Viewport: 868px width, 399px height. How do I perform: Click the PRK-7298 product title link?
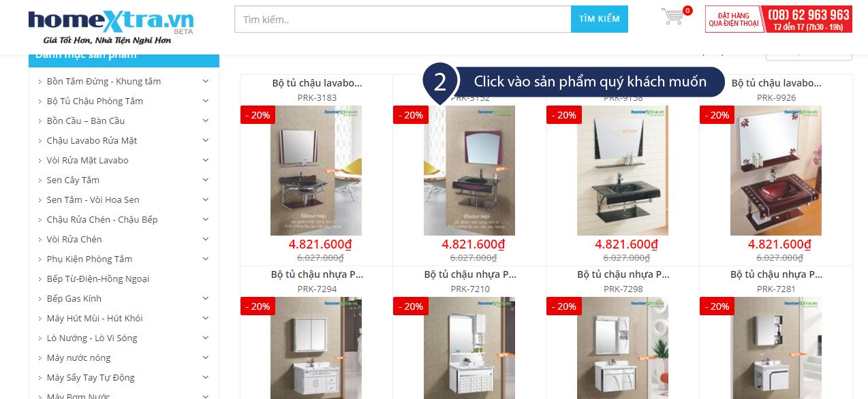pyautogui.click(x=623, y=275)
